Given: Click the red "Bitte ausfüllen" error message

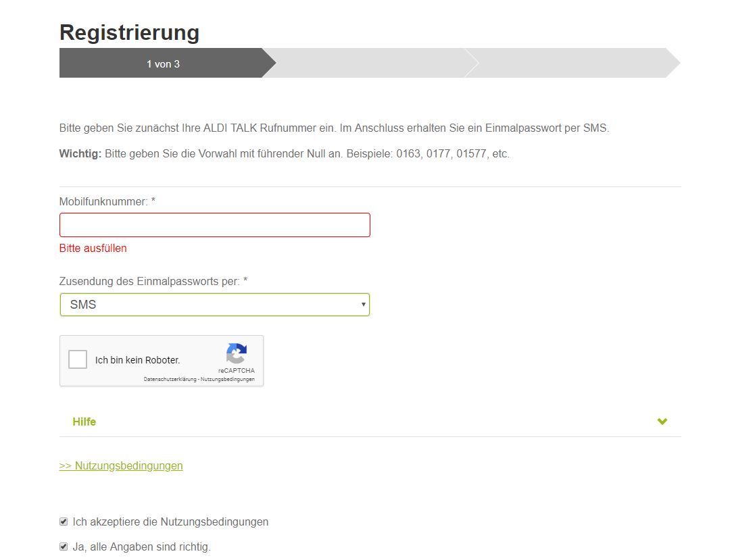Looking at the screenshot, I should click(x=93, y=248).
